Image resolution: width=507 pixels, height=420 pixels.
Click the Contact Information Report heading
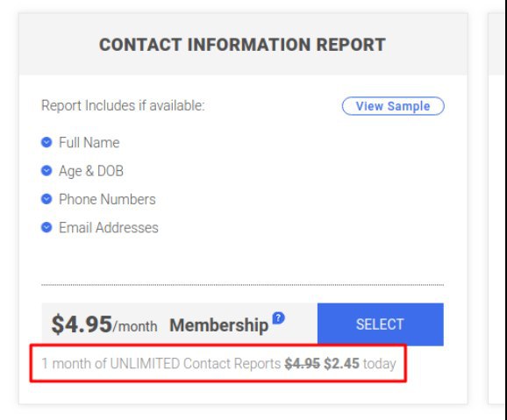click(242, 45)
